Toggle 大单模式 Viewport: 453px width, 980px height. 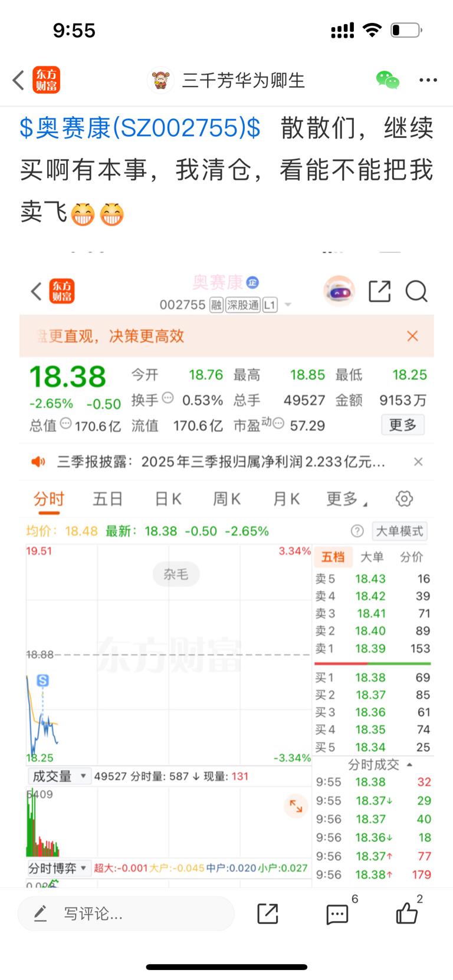pos(400,531)
